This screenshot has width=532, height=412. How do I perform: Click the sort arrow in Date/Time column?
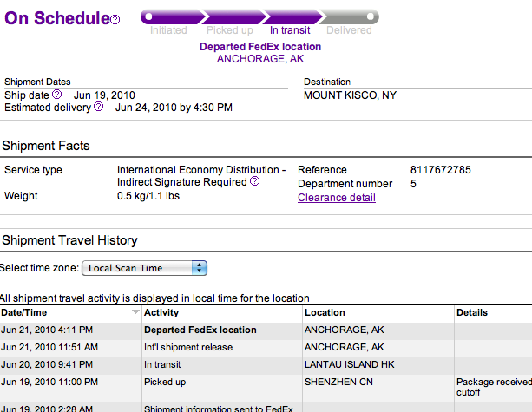135,312
